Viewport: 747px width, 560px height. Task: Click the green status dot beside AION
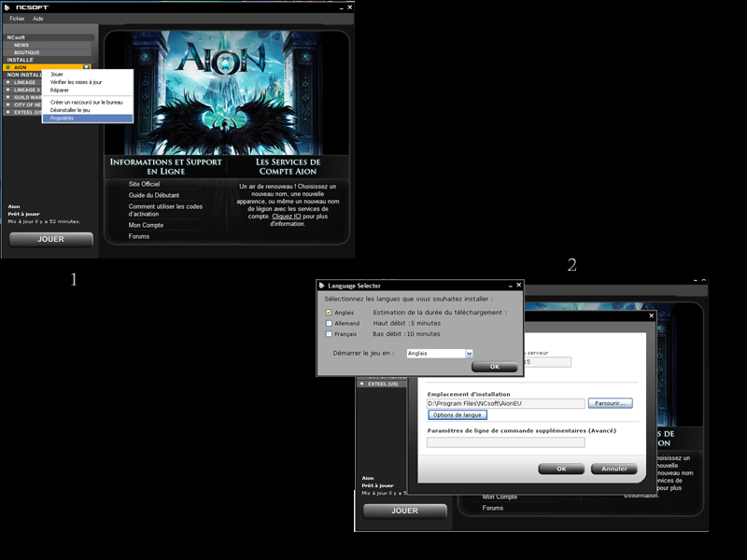[x=8, y=67]
